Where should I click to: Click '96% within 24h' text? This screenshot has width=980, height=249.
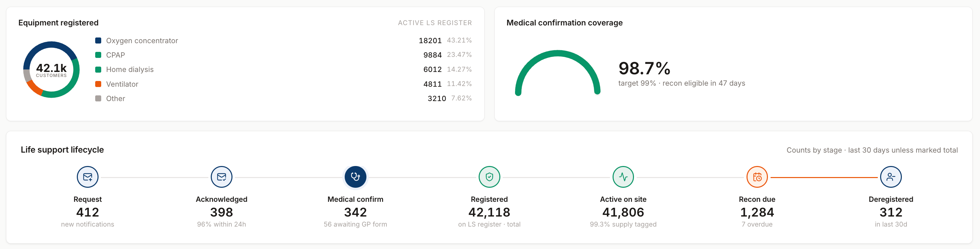pyautogui.click(x=221, y=225)
